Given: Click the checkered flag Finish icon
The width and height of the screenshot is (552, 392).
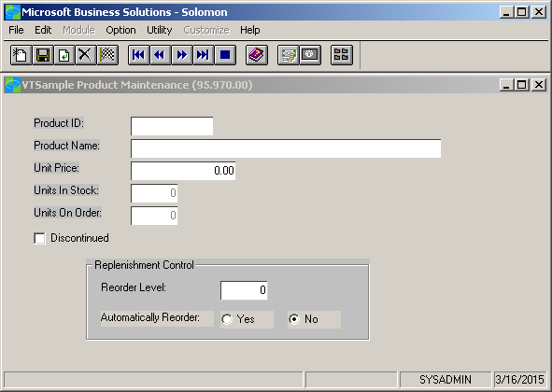Looking at the screenshot, I should 107,55.
